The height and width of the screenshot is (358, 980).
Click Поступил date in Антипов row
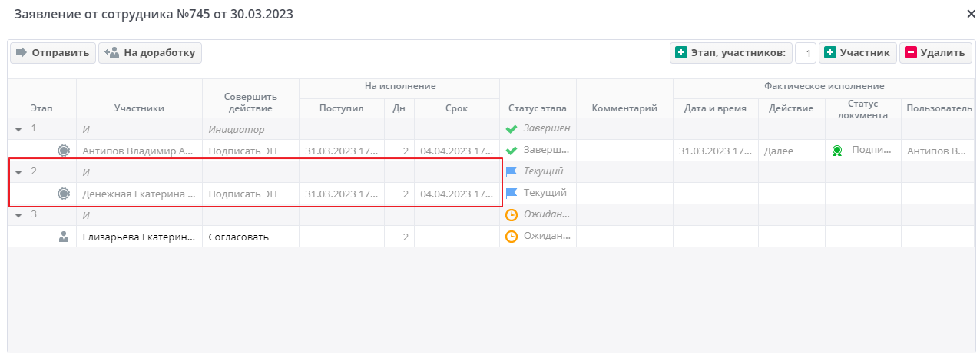pos(342,151)
